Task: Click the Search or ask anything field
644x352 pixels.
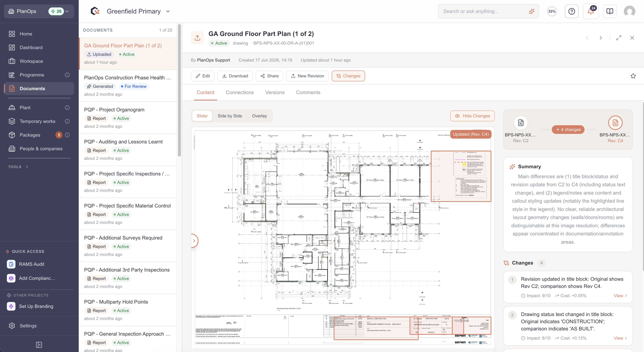Action: pos(488,11)
